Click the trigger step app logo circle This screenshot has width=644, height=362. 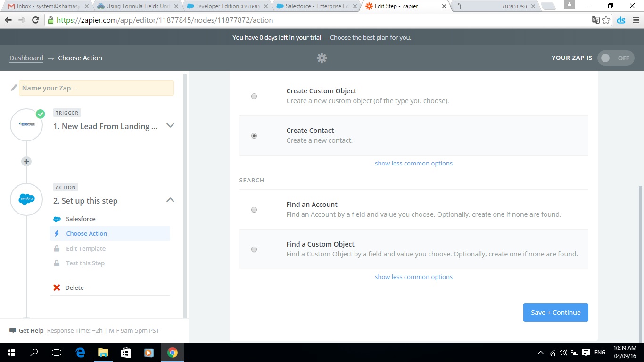tap(26, 125)
